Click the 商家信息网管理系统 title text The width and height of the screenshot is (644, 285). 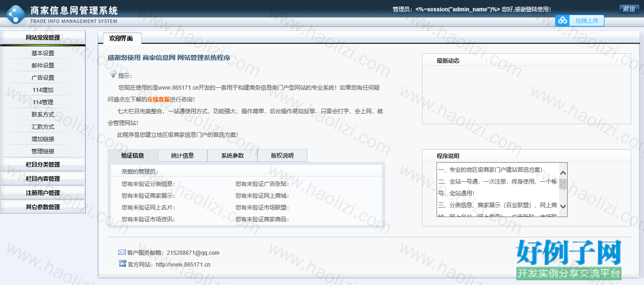click(74, 10)
